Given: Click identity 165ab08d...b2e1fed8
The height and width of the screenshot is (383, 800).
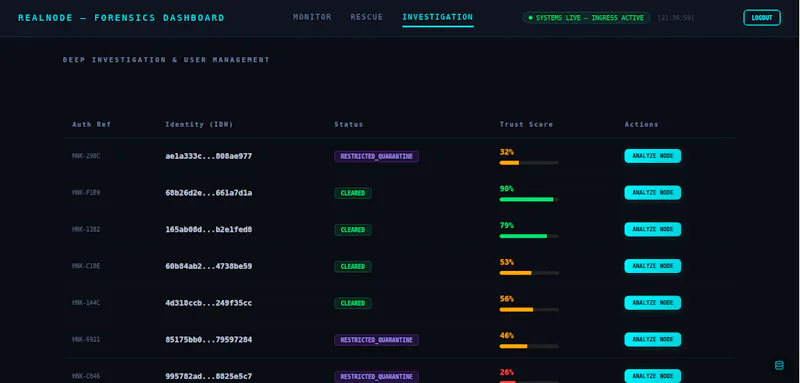Looking at the screenshot, I should (x=209, y=229).
